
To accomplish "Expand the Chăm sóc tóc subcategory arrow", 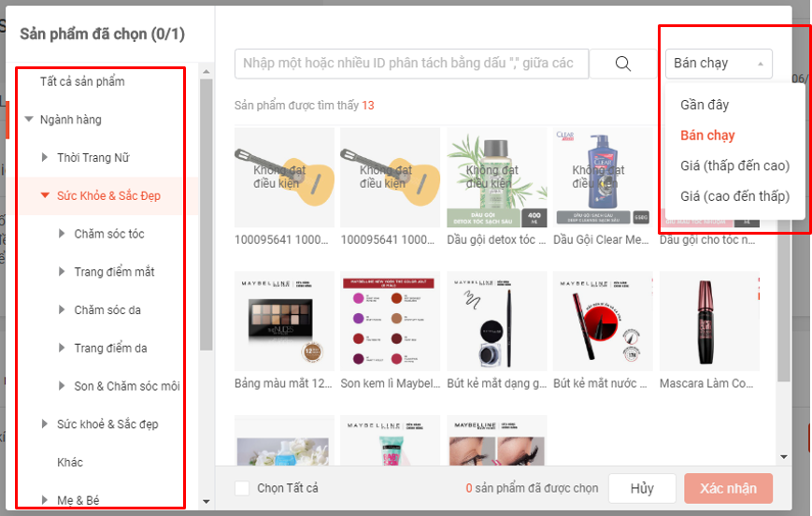I will pyautogui.click(x=62, y=233).
